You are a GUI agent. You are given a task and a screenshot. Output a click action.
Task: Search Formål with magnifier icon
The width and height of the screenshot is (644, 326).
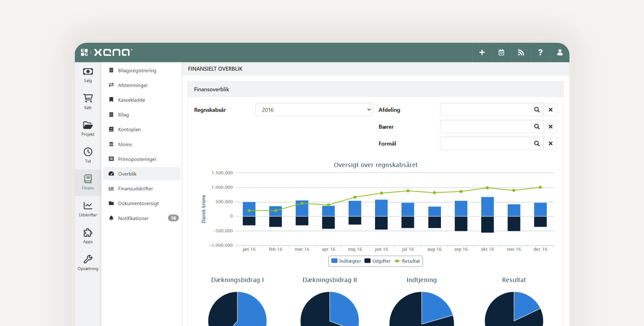(537, 144)
